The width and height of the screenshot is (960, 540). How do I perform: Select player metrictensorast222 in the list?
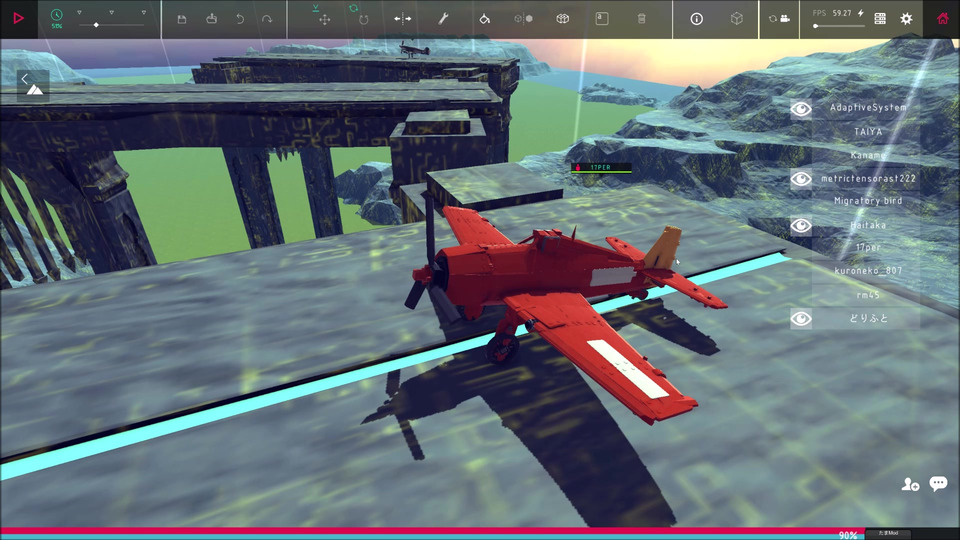[x=868, y=179]
